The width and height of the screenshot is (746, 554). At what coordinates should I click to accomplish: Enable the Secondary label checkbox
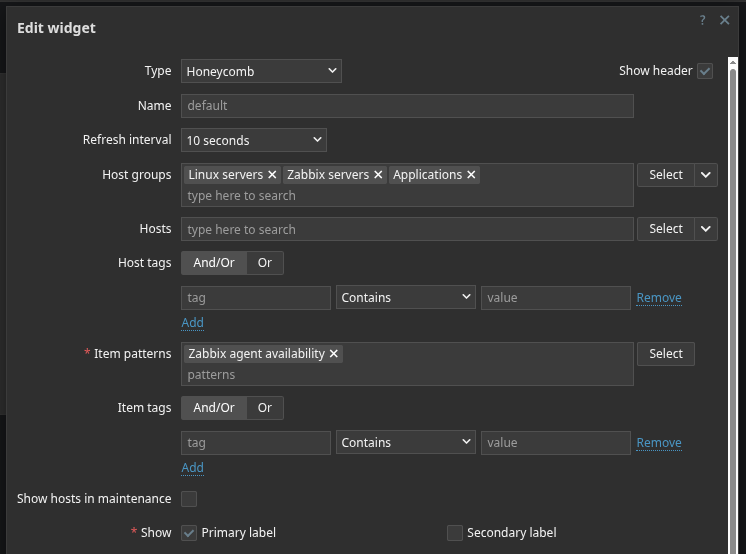point(455,533)
